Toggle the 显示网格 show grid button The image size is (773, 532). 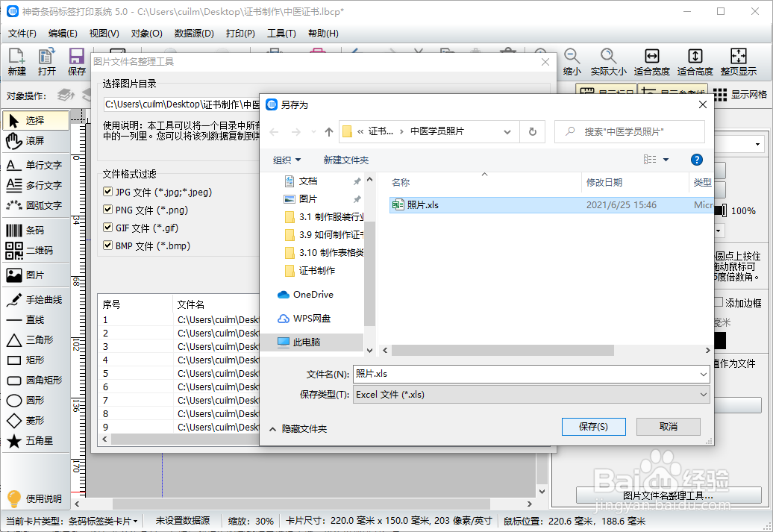click(x=740, y=95)
